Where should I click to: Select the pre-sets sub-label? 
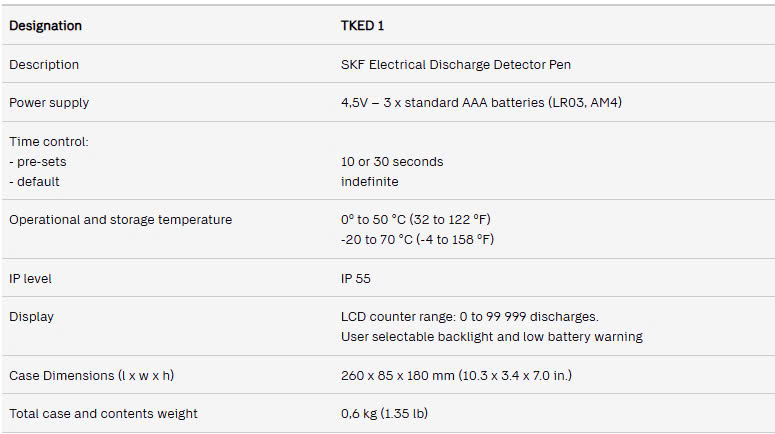(38, 161)
